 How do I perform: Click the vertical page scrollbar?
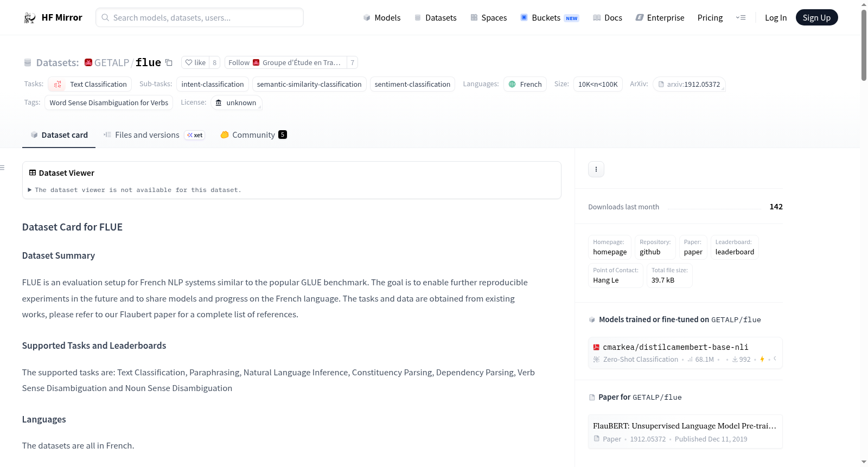[x=864, y=46]
